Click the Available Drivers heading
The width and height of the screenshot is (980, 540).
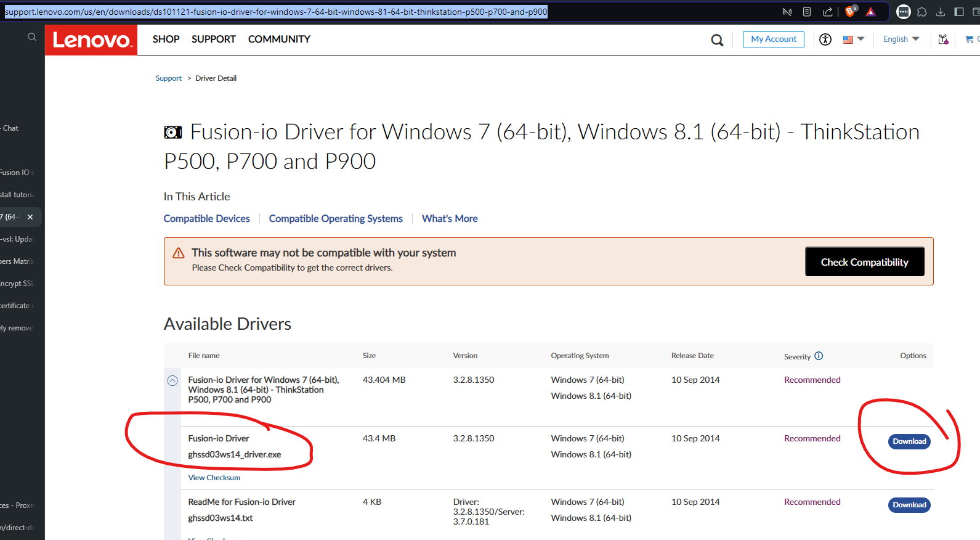[x=227, y=324]
